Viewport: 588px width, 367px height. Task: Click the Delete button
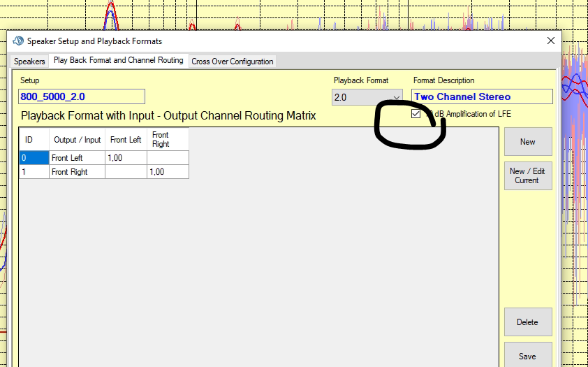[x=528, y=322]
